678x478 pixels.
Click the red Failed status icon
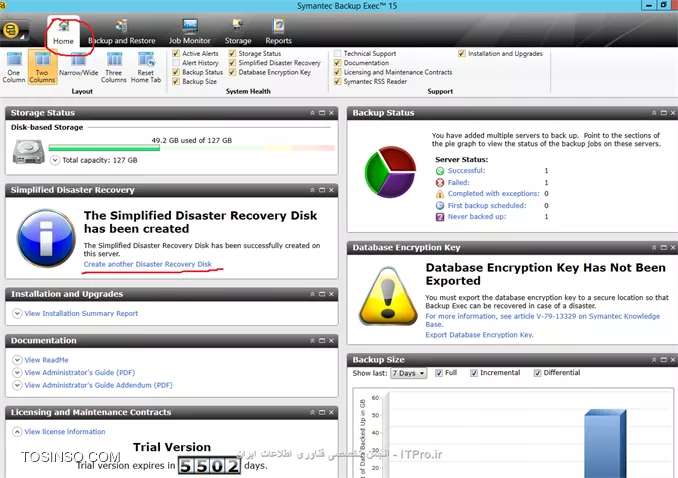coord(440,183)
